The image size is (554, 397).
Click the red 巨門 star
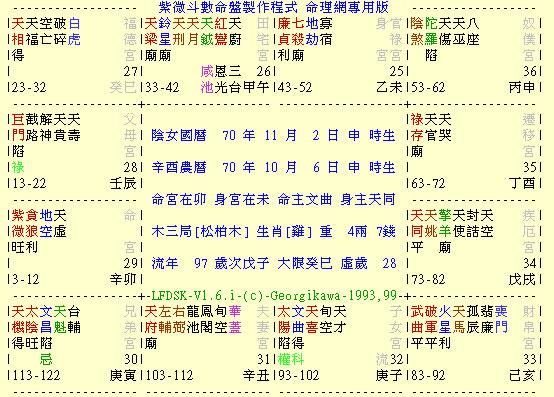pos(18,128)
